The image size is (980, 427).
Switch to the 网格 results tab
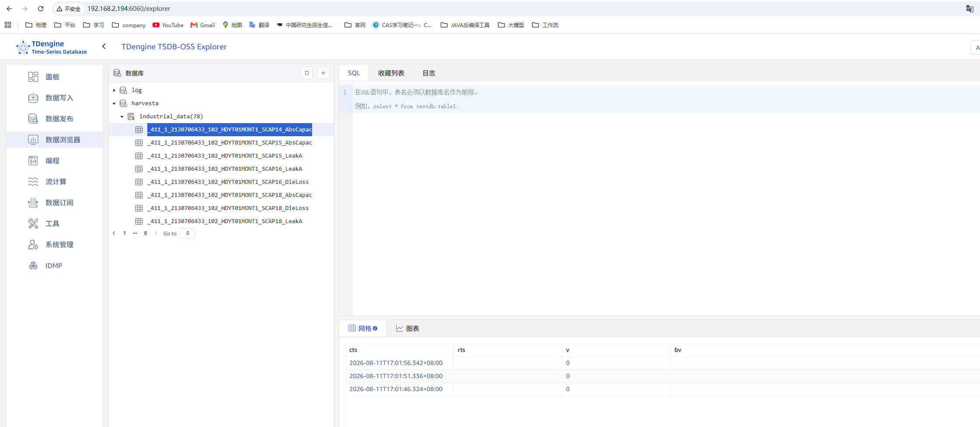363,328
